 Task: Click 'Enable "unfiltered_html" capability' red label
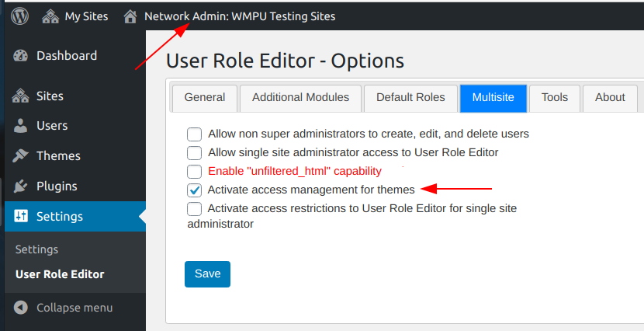[295, 171]
